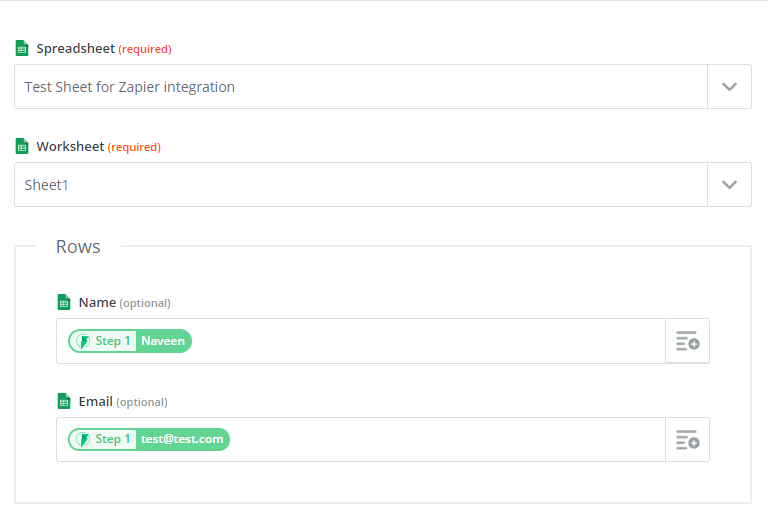Click the Google Sheets icon beside Spreadsheet label
The height and width of the screenshot is (524, 768).
pos(22,48)
